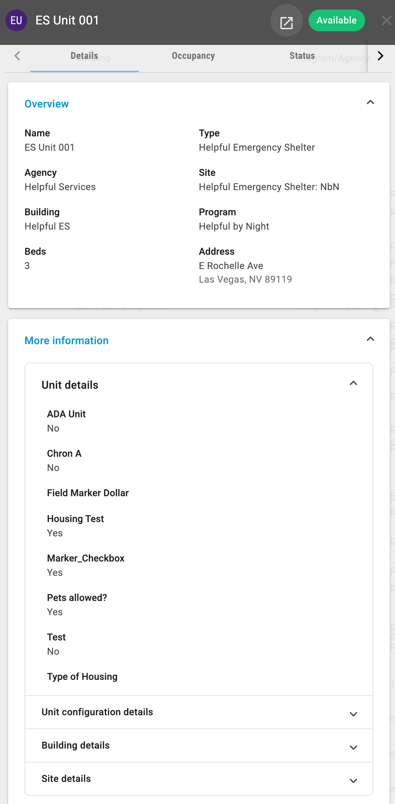Click the Available status button
Viewport: 395px width, 804px height.
337,21
